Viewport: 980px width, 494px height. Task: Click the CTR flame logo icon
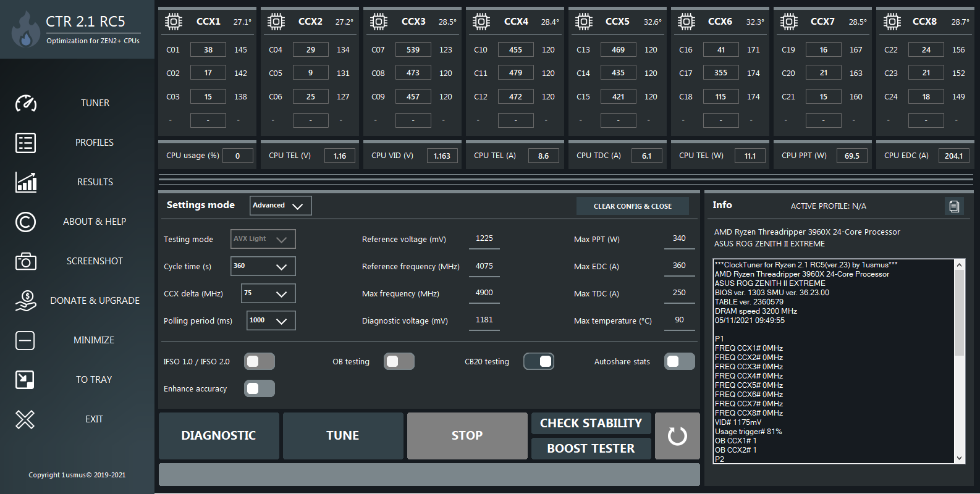tap(25, 30)
